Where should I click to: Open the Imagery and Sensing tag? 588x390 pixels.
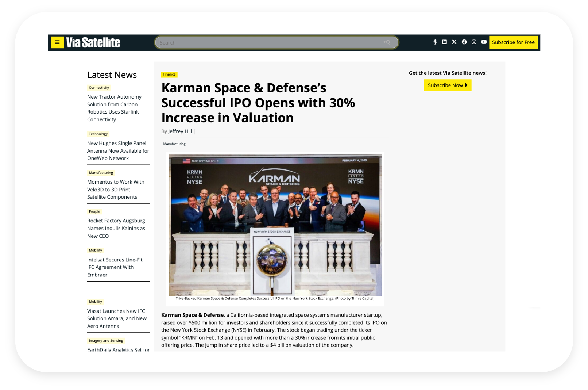point(106,341)
